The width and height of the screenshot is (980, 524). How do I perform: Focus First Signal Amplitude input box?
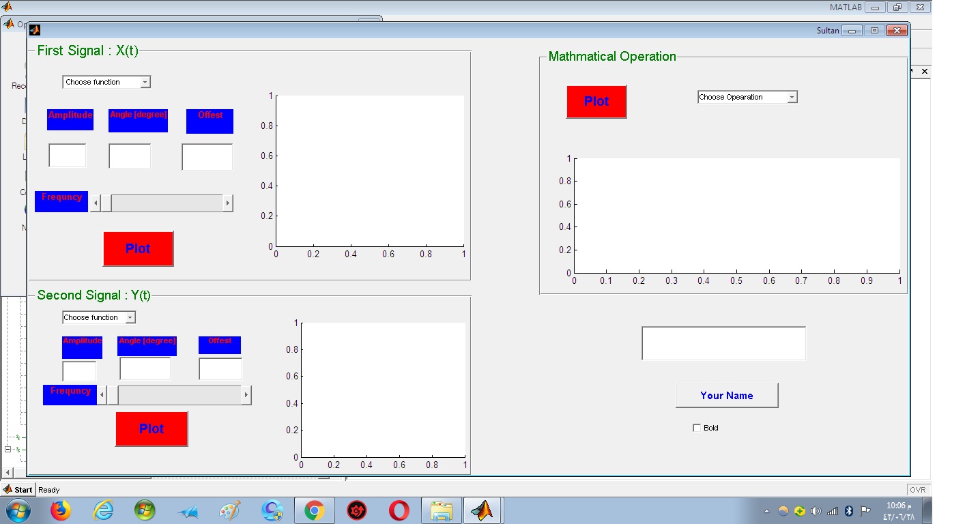68,156
